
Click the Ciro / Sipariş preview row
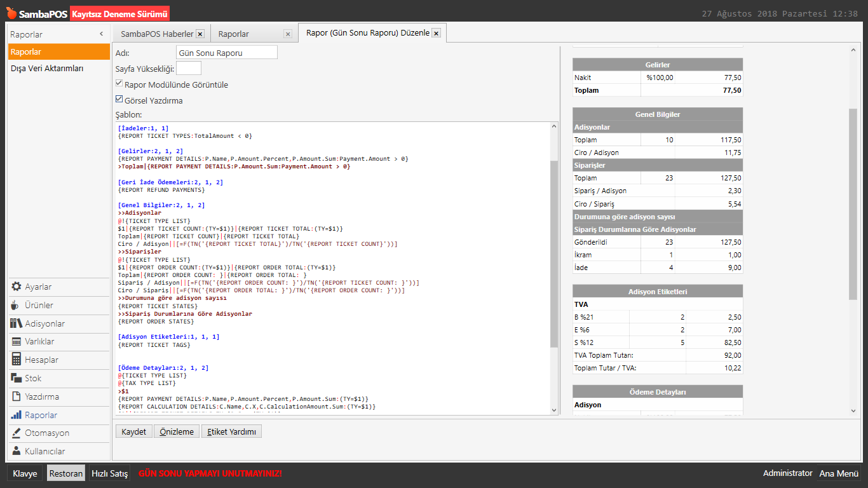[x=658, y=204]
